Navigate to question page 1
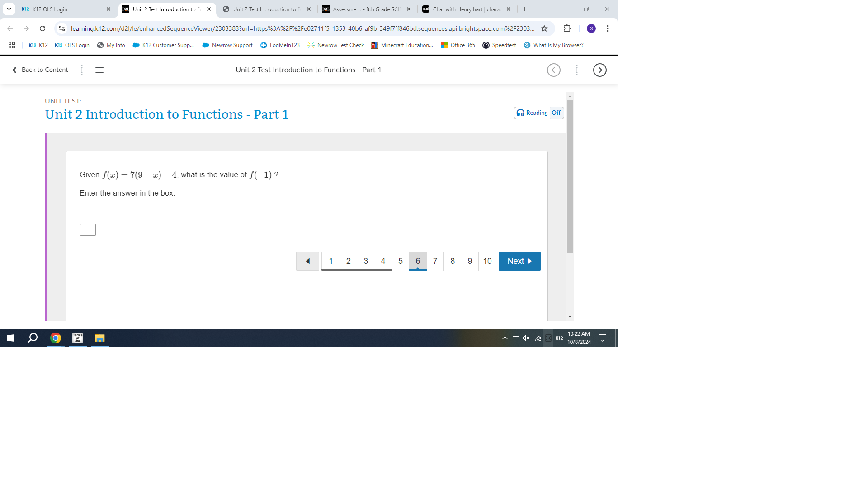 [x=331, y=261]
